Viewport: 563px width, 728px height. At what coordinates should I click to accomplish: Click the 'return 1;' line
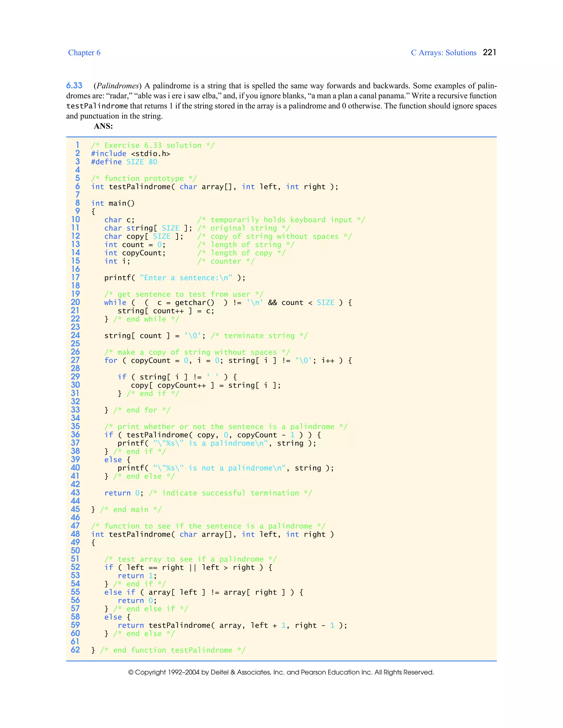[x=137, y=576]
